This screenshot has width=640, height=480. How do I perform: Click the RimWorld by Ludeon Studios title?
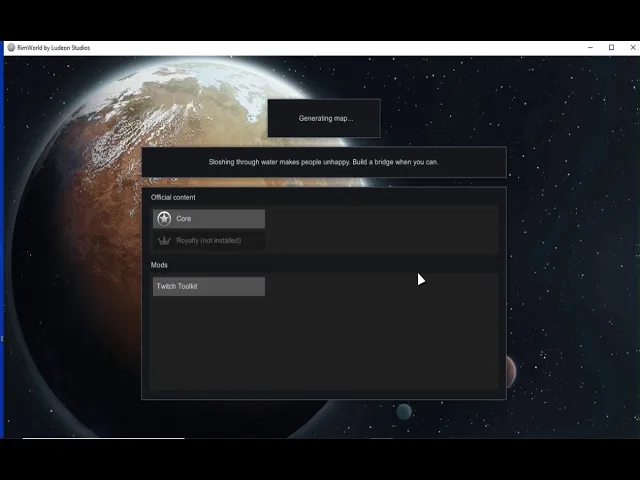(53, 48)
